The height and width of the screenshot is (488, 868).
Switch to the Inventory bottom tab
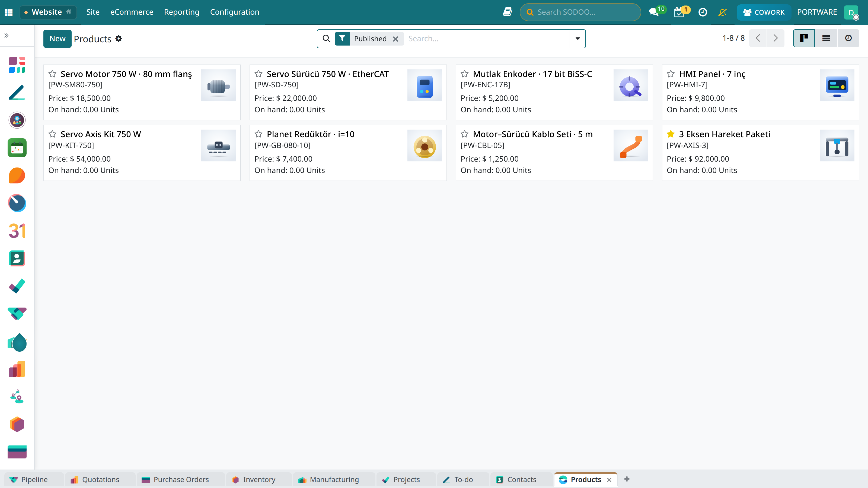[x=259, y=480]
